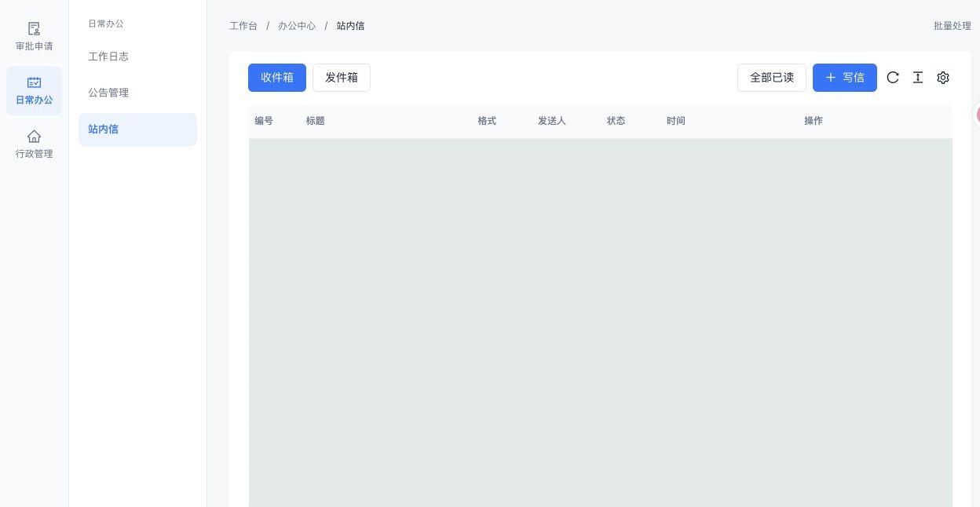Select the 站内信 menu item
The width and height of the screenshot is (980, 507).
(x=137, y=129)
